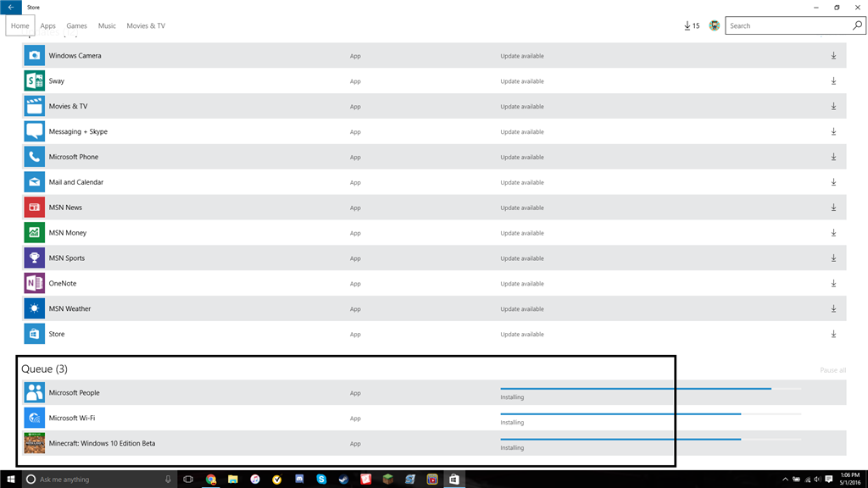
Task: Click the MSN Sports trophy icon
Action: tap(34, 258)
